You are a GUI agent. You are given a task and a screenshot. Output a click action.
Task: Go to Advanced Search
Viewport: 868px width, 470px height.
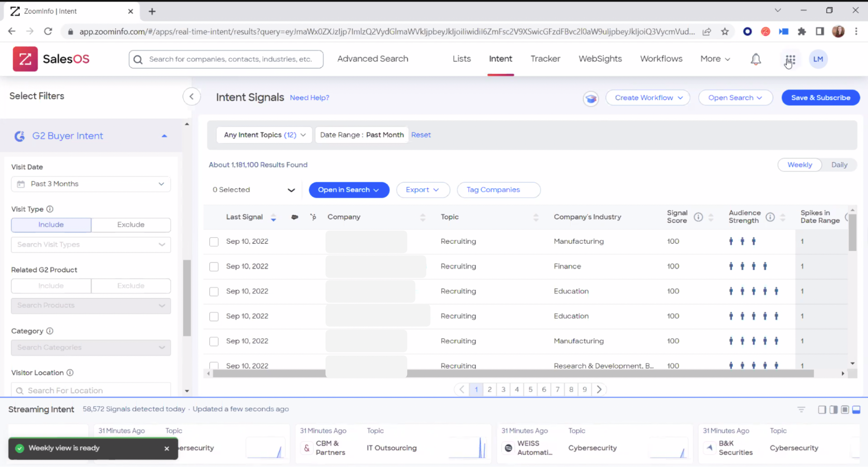[373, 59]
